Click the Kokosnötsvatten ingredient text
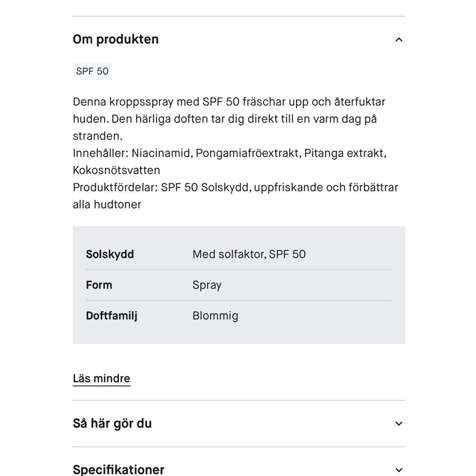The width and height of the screenshot is (476, 476). [116, 170]
